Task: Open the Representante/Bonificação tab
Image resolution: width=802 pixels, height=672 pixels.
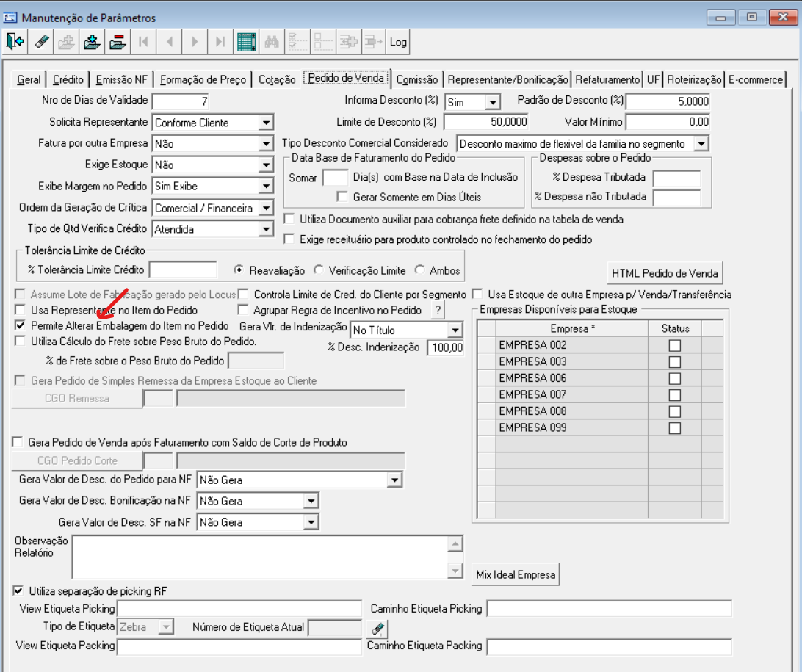Action: click(x=507, y=80)
